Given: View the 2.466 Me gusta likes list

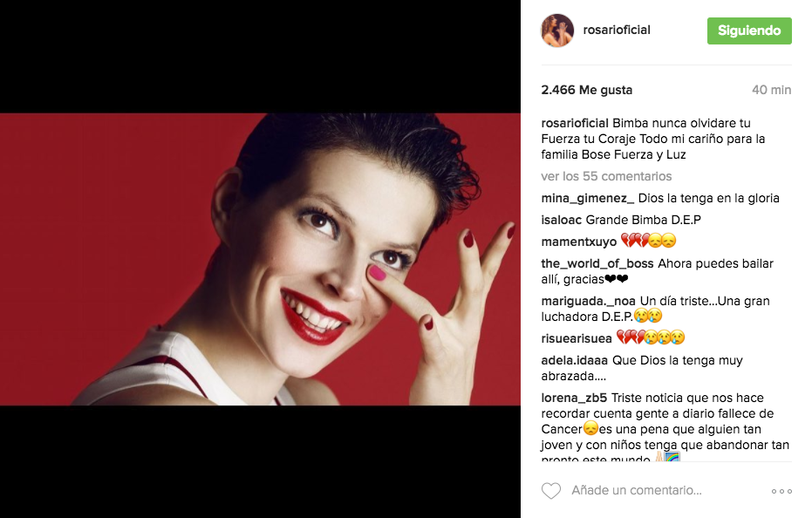Looking at the screenshot, I should pyautogui.click(x=587, y=90).
